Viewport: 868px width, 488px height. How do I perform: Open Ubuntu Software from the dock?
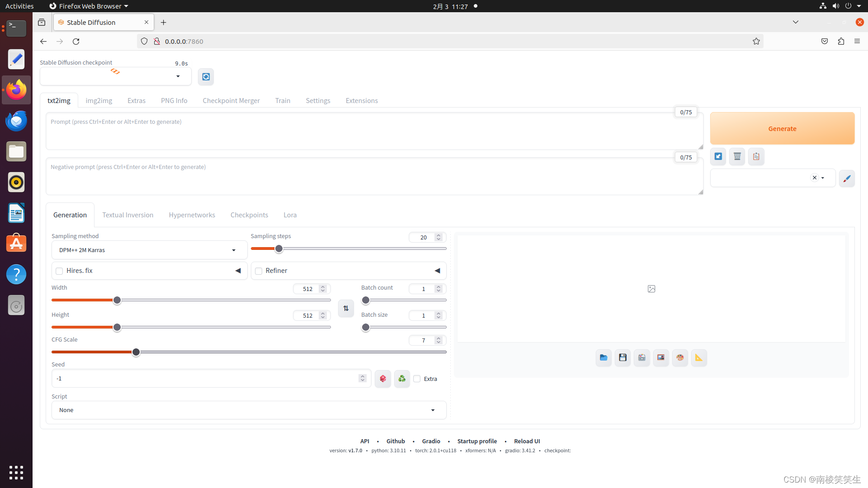coord(16,244)
